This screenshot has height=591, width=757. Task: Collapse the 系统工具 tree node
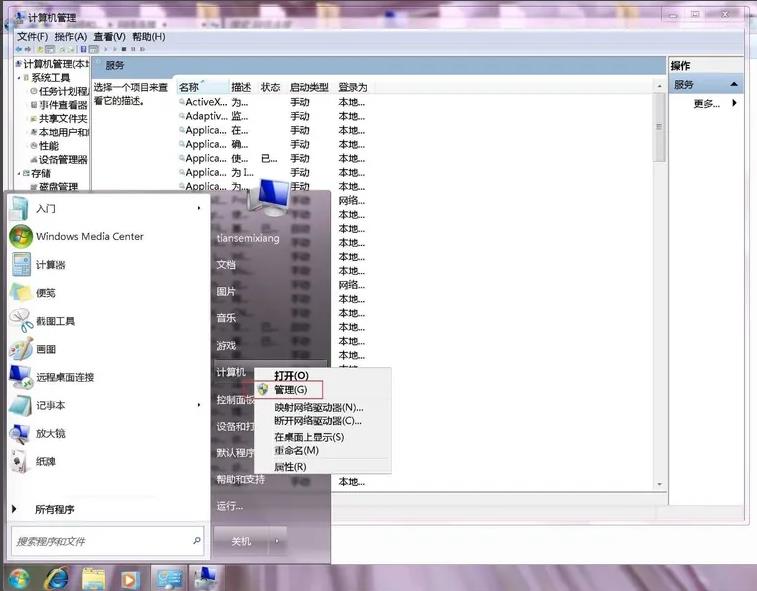[x=19, y=78]
